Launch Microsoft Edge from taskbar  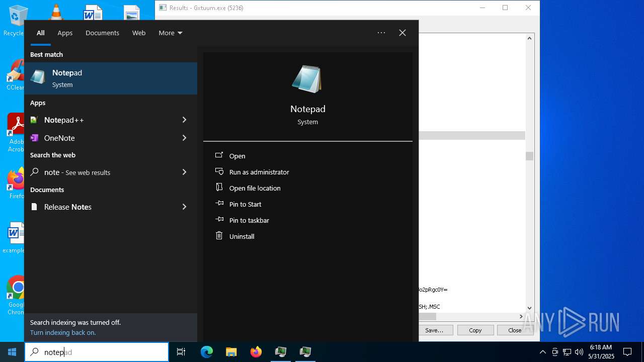[207, 352]
